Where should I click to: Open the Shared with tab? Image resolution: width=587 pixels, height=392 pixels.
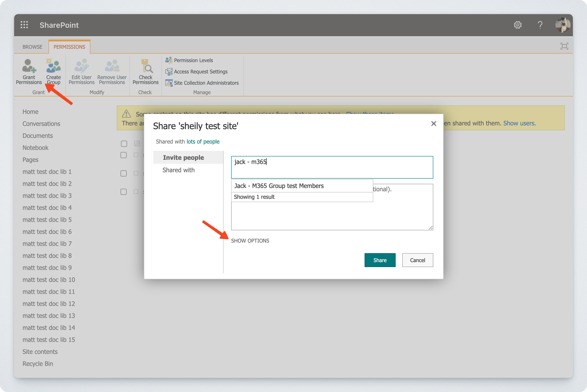(x=178, y=170)
